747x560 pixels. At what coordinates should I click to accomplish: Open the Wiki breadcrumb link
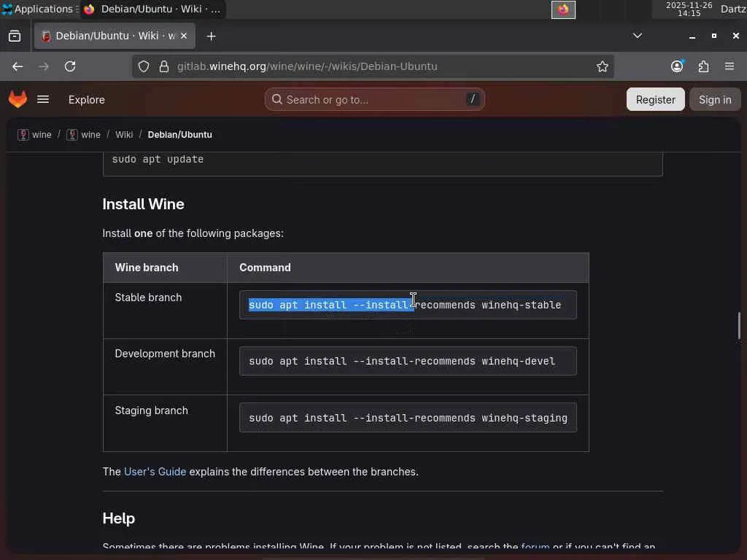click(x=124, y=135)
